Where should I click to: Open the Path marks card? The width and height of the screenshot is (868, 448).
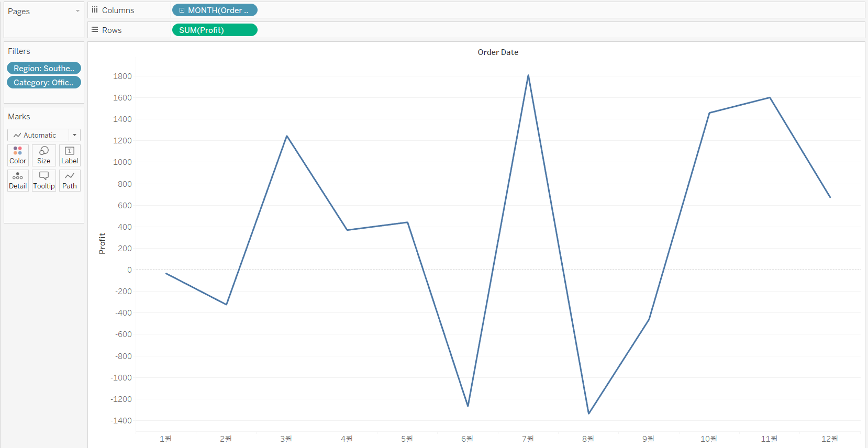pyautogui.click(x=70, y=181)
